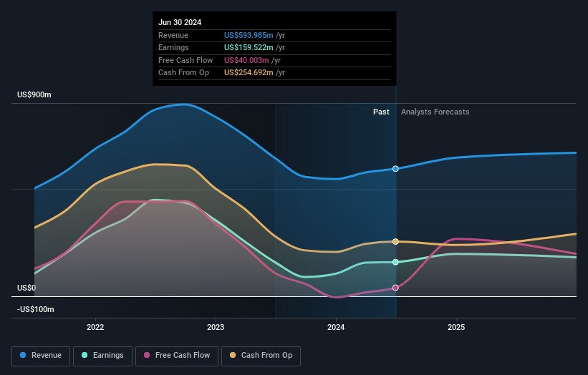Toggle the Free Cash Flow legend button
This screenshot has width=588, height=375.
tap(177, 356)
